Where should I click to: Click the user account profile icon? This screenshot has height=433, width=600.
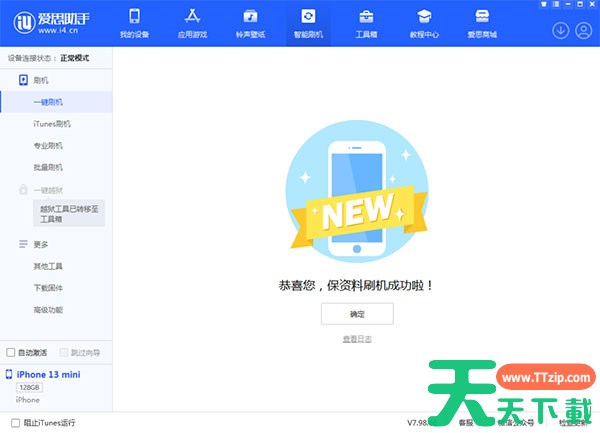click(584, 31)
